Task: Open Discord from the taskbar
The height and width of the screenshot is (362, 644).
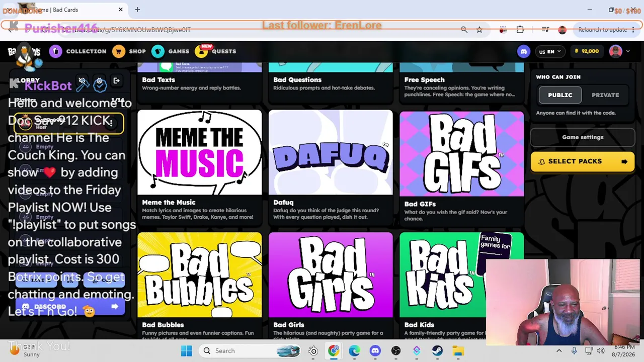Action: click(375, 351)
